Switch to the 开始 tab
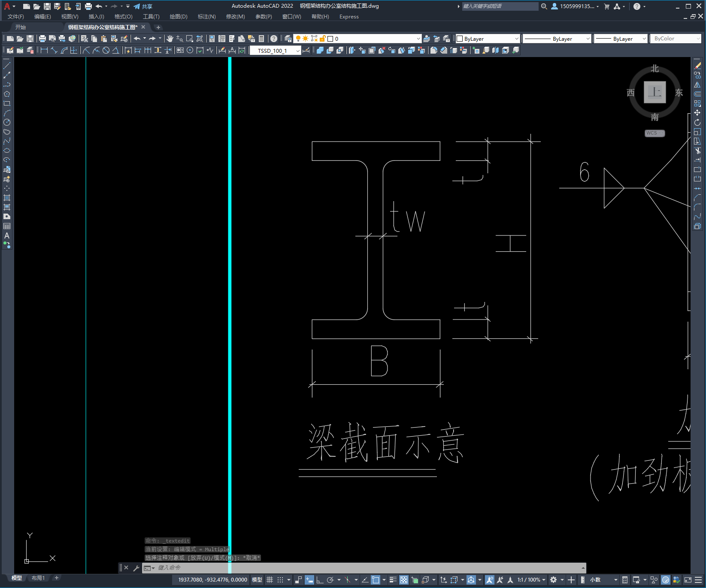The image size is (706, 588). pyautogui.click(x=21, y=27)
